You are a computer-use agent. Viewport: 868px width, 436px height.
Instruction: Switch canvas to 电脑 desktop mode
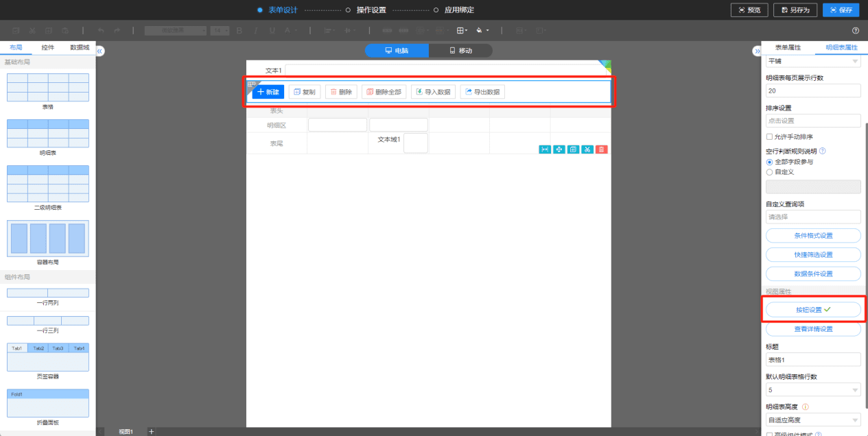tap(397, 51)
